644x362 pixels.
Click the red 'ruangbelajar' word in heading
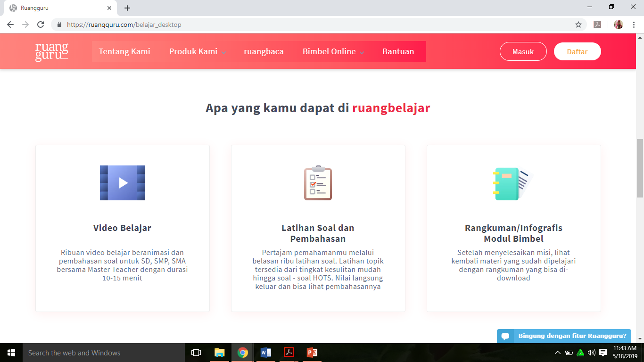(391, 108)
